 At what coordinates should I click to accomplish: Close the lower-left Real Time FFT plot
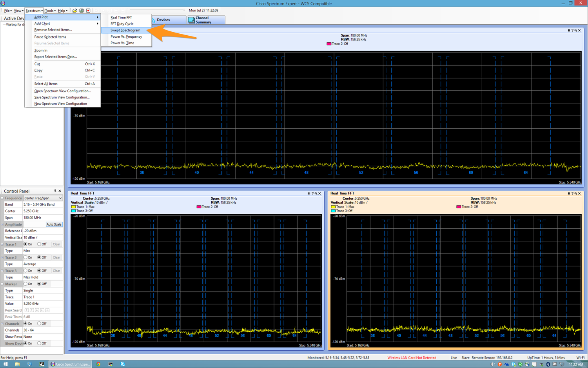pyautogui.click(x=319, y=193)
